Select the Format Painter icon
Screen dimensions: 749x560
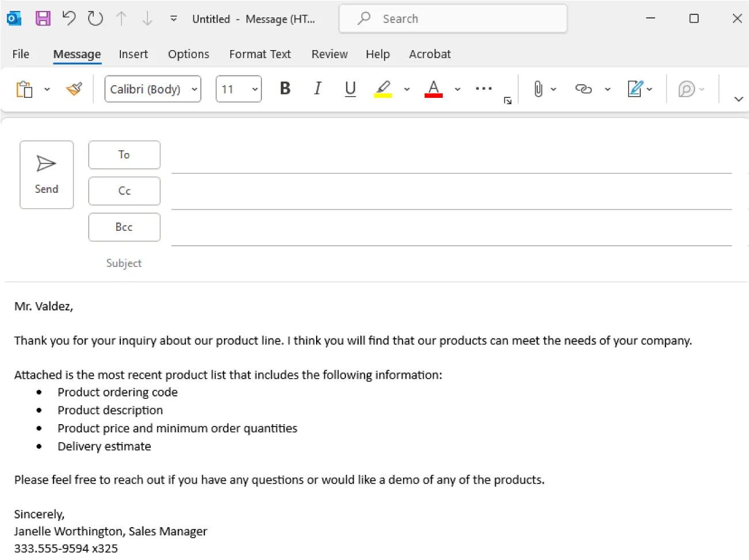[x=74, y=89]
